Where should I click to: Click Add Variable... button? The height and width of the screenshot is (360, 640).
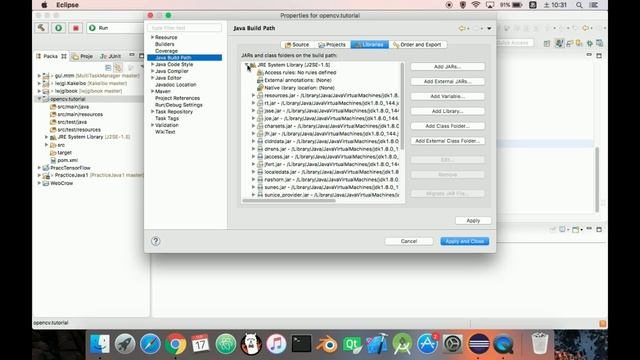[x=447, y=96]
